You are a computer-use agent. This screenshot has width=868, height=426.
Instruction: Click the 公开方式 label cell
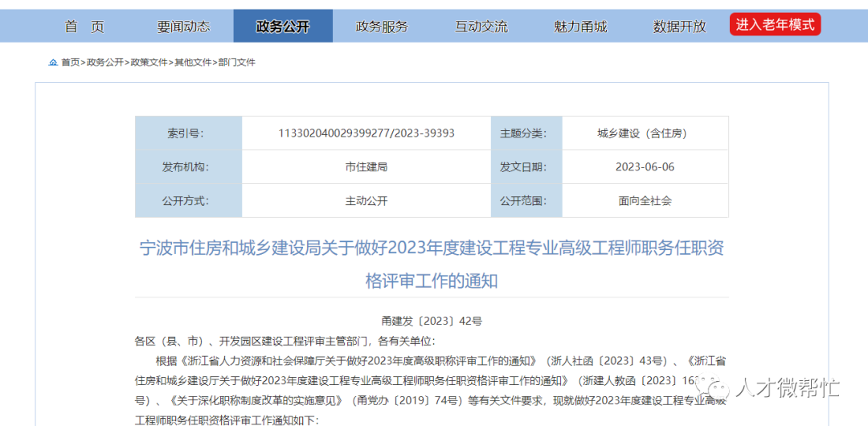point(188,200)
